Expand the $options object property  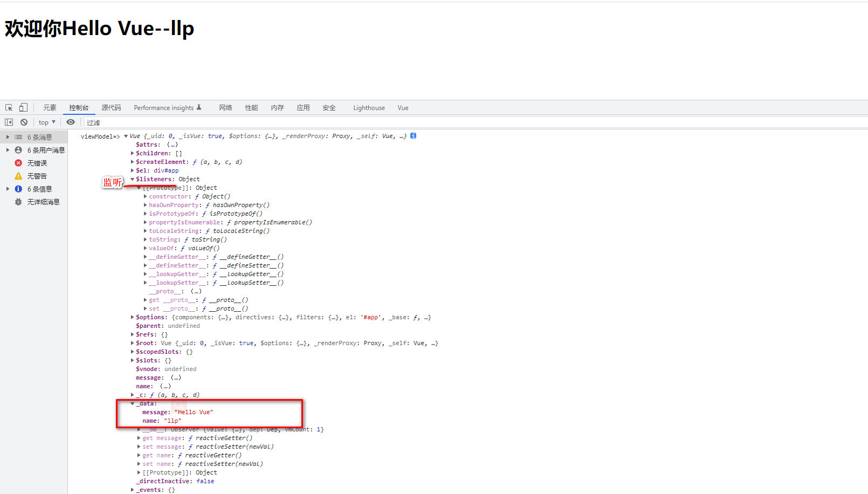(132, 317)
